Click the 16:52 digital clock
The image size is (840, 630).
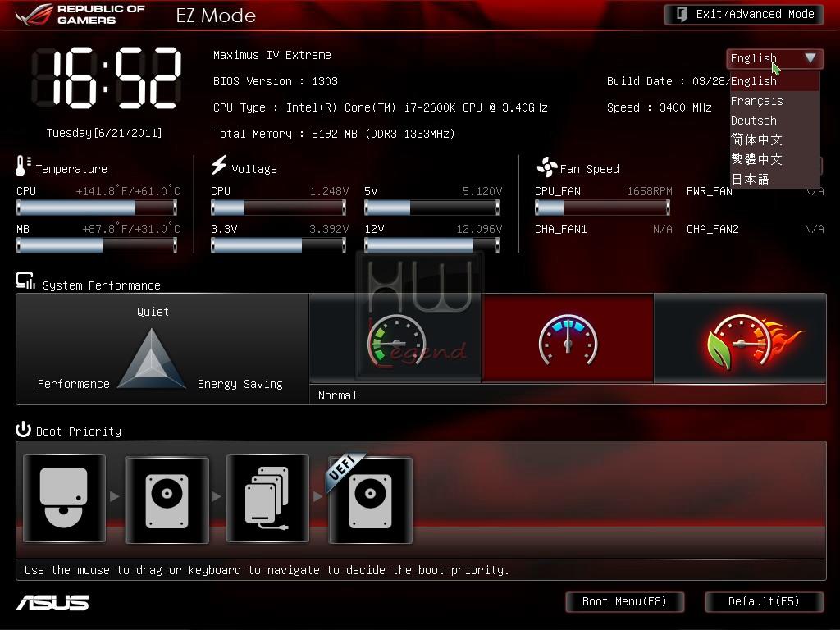(107, 78)
